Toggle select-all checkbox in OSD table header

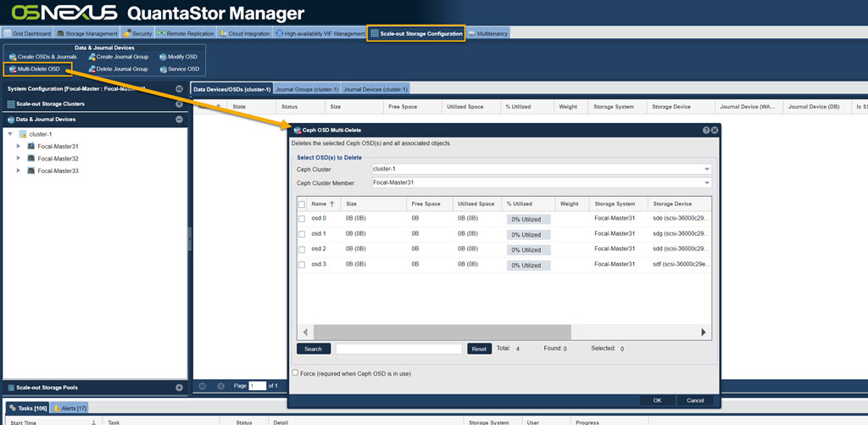point(302,204)
